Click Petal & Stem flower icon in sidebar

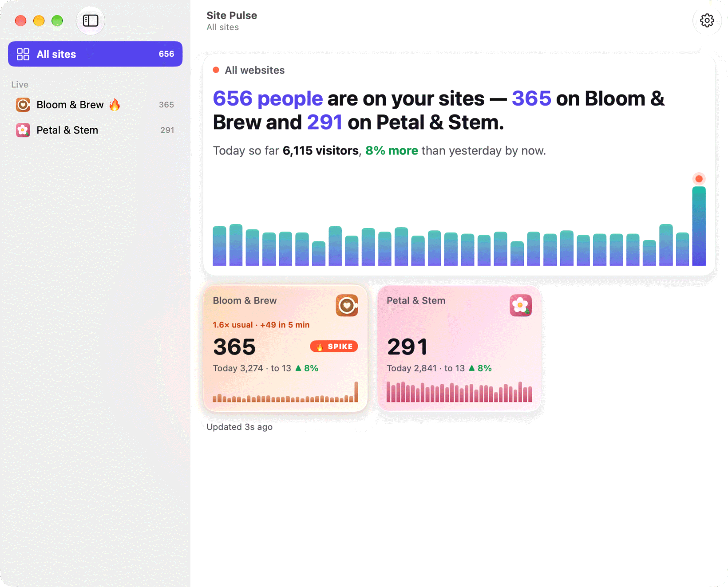(23, 130)
